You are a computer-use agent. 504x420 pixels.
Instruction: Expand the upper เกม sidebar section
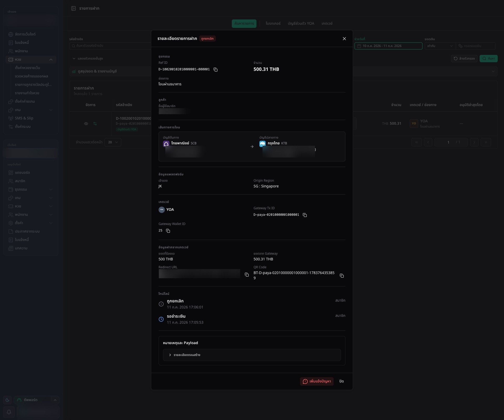point(31,110)
